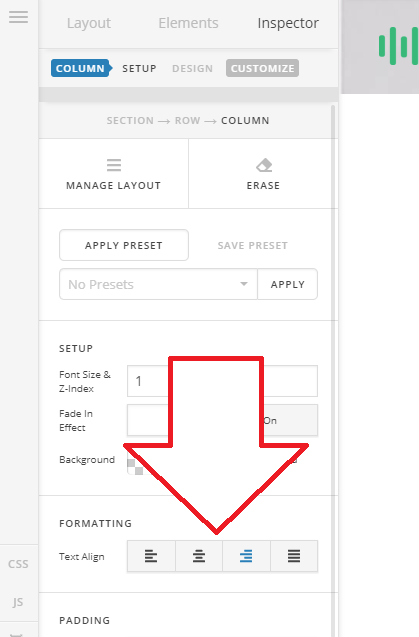
Task: Expand the No Presets dropdown
Action: tap(158, 284)
